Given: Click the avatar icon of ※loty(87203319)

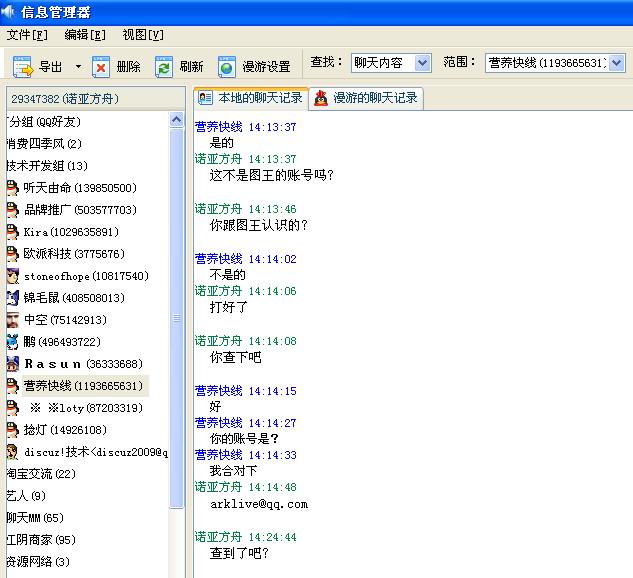Looking at the screenshot, I should (x=13, y=408).
